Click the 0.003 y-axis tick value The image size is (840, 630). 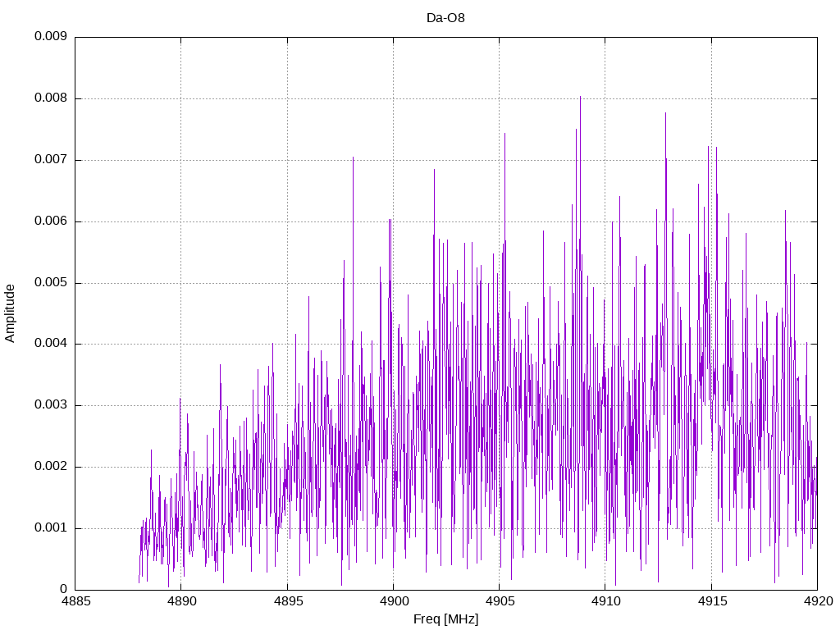point(51,405)
